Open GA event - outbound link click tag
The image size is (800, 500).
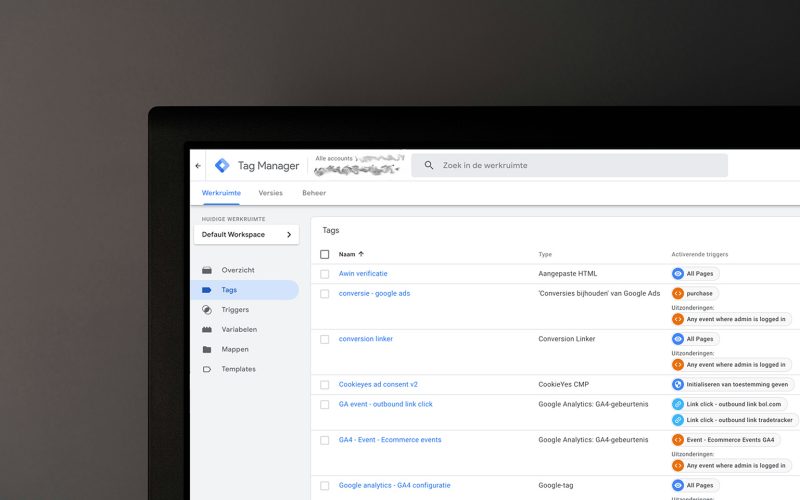click(x=385, y=404)
